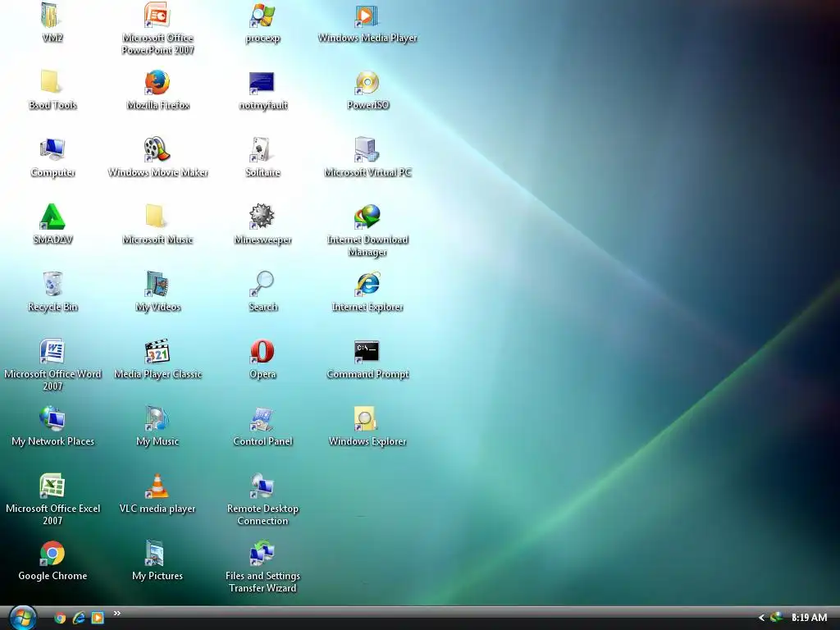Open Files and Settings Transfer Wizard
Viewport: 840px width, 630px height.
[262, 553]
